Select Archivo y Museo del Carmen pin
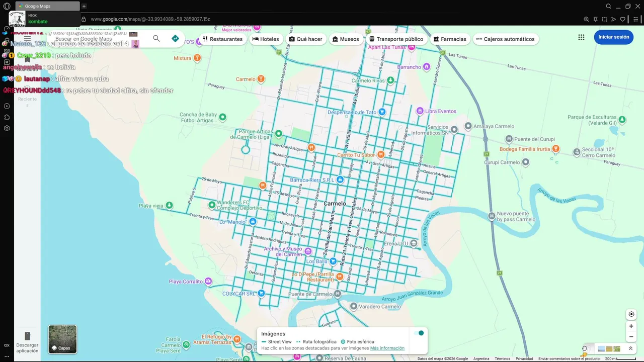This screenshot has width=644, height=362. (x=308, y=251)
